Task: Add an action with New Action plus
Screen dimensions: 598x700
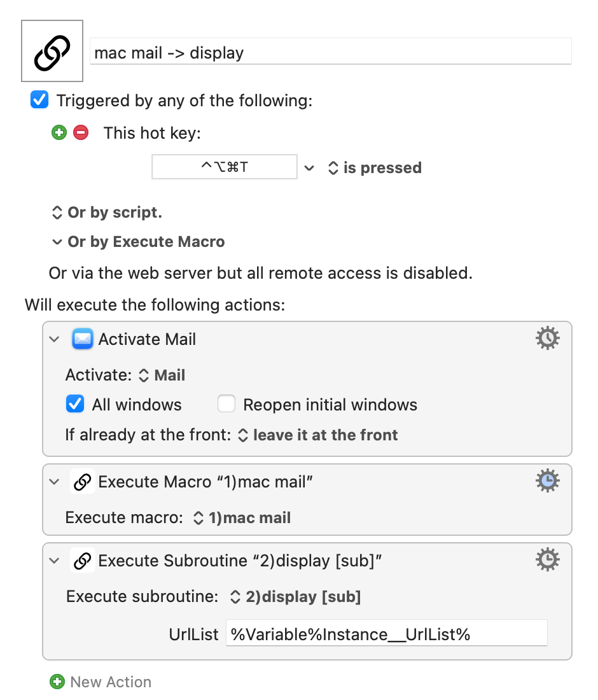Action: (x=57, y=682)
